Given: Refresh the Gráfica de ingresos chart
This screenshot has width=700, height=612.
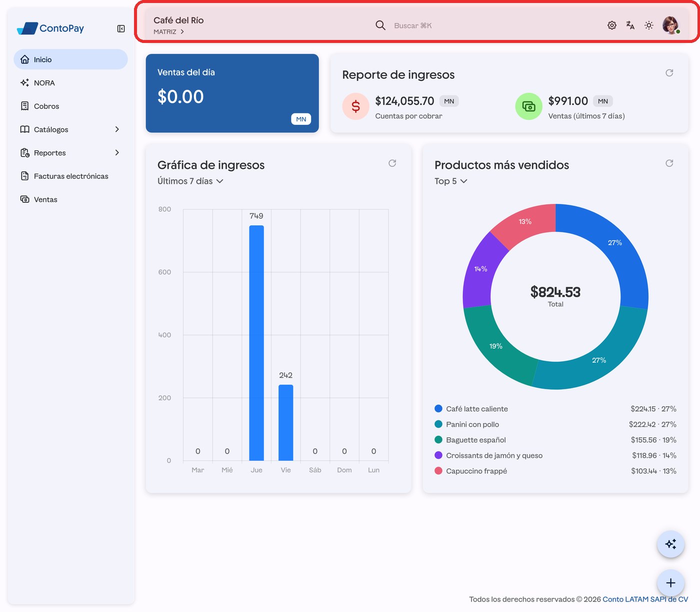Looking at the screenshot, I should click(392, 163).
